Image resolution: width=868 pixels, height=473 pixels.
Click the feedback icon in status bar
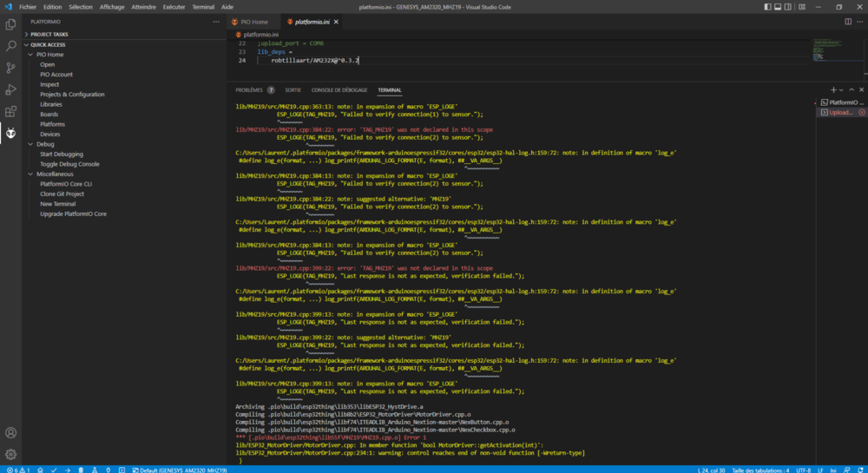point(847,470)
